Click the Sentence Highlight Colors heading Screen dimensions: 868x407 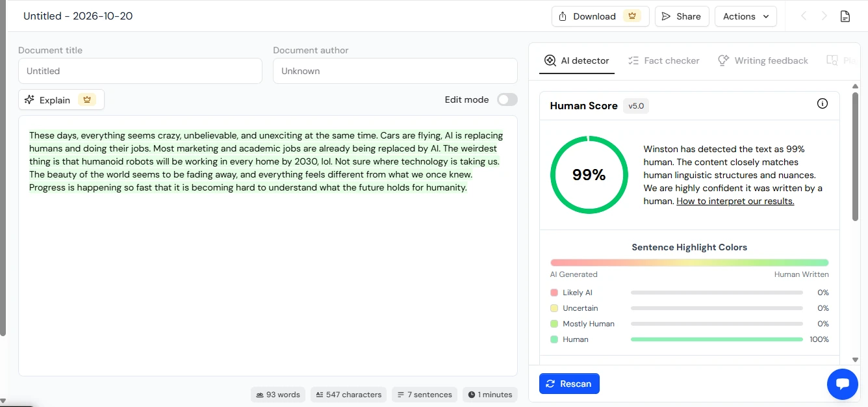tap(689, 247)
